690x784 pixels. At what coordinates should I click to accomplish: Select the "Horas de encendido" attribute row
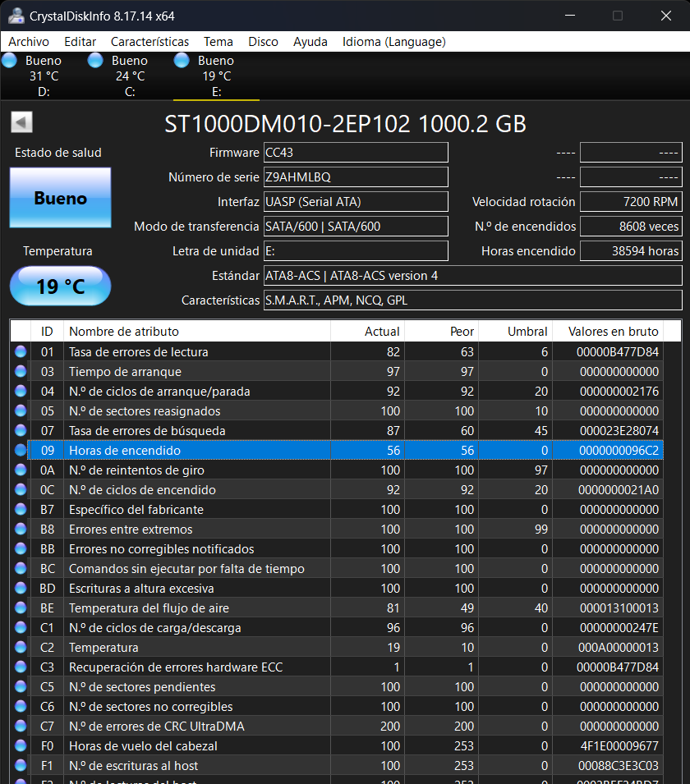pyautogui.click(x=164, y=450)
